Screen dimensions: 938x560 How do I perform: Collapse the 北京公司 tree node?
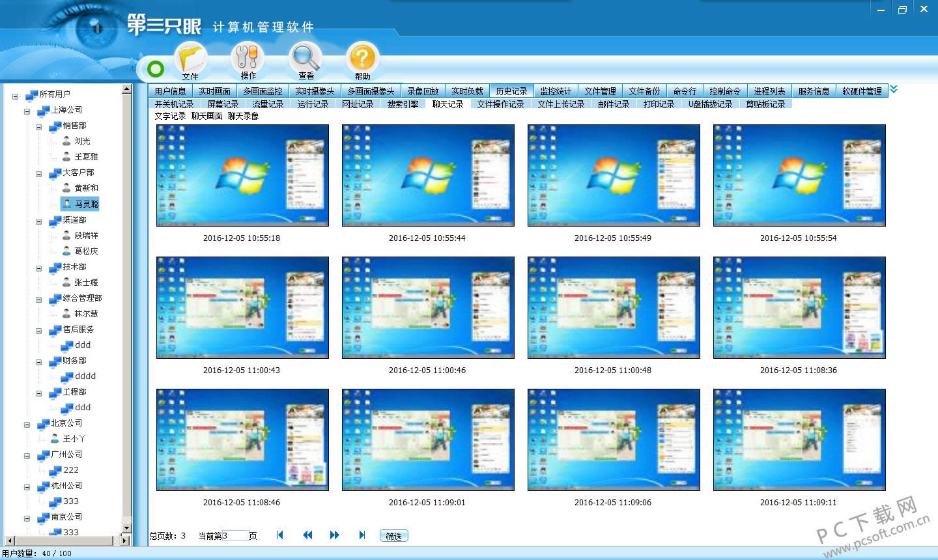(27, 425)
